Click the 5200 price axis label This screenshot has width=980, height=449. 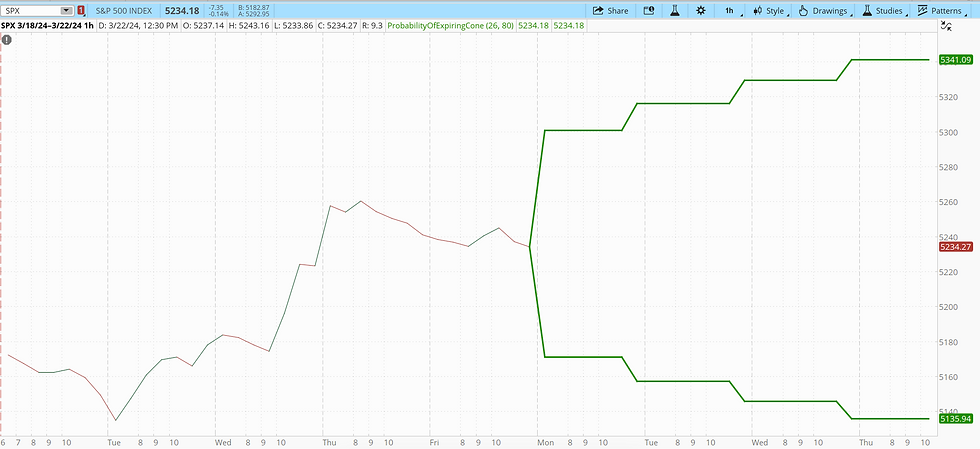click(x=949, y=306)
